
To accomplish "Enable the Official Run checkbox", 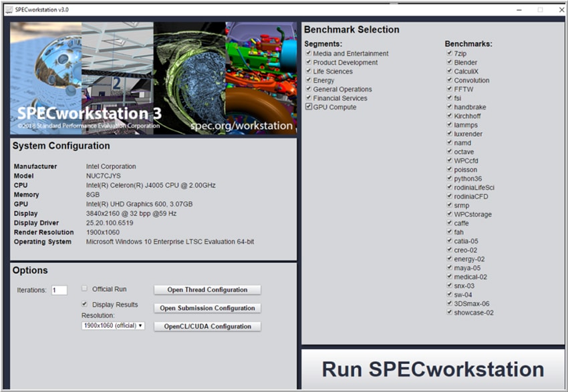I will click(x=84, y=288).
